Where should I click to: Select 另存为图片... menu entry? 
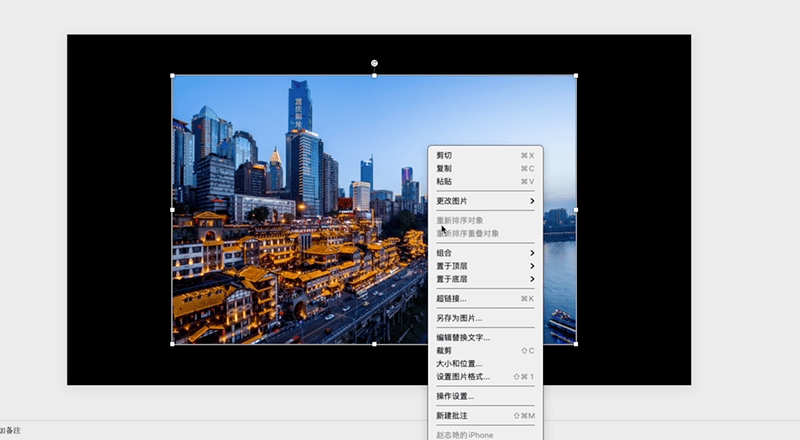485,318
